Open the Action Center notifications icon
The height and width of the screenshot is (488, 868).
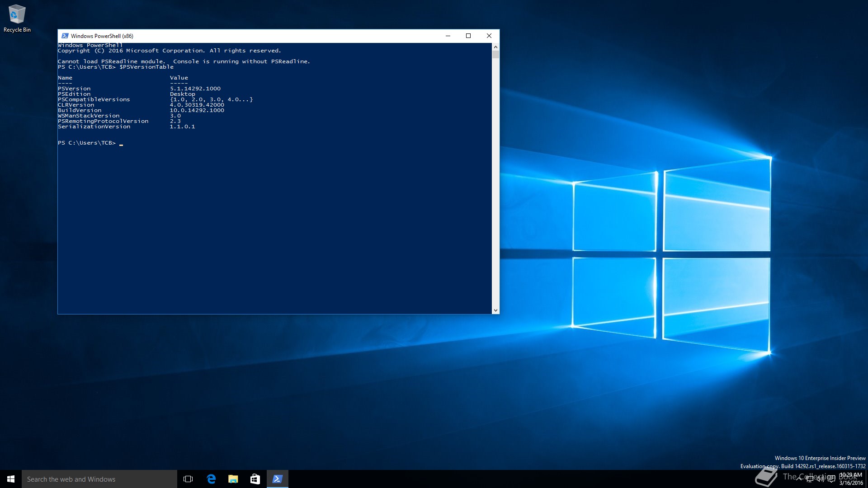pyautogui.click(x=831, y=479)
